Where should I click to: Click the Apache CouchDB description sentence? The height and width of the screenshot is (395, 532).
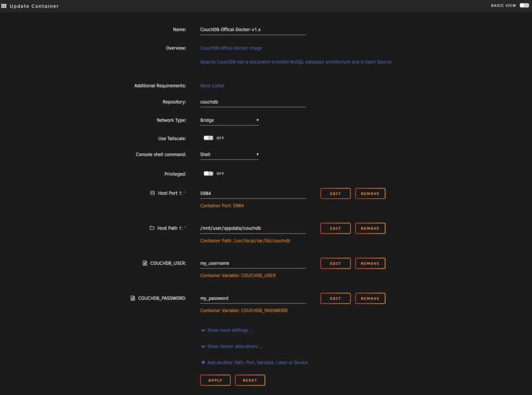point(296,62)
